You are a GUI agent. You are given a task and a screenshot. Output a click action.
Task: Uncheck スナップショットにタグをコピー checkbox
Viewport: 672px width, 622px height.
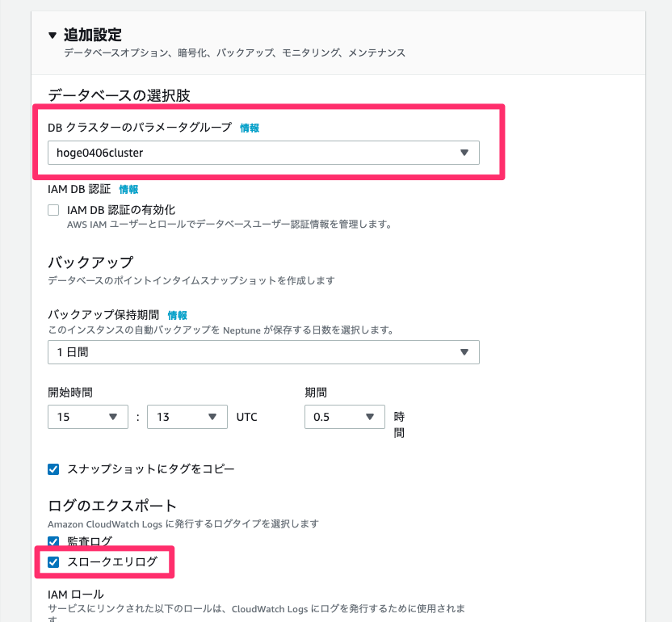(53, 469)
